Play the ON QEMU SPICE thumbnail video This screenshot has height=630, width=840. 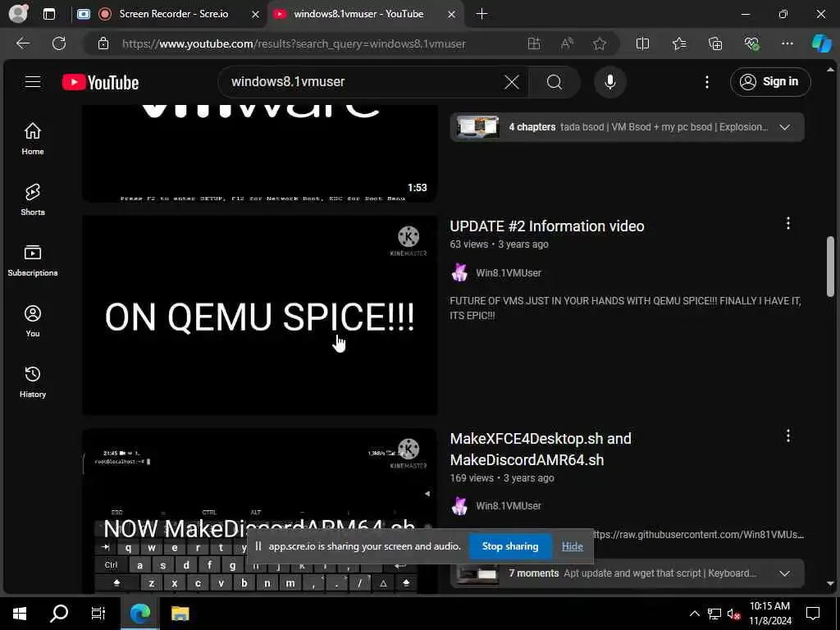point(260,315)
